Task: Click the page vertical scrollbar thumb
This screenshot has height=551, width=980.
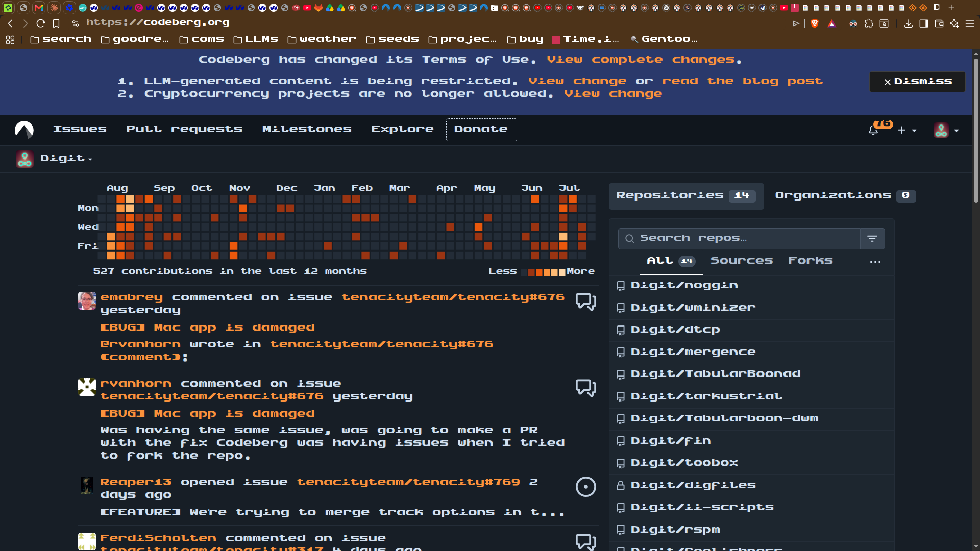Action: 976,130
